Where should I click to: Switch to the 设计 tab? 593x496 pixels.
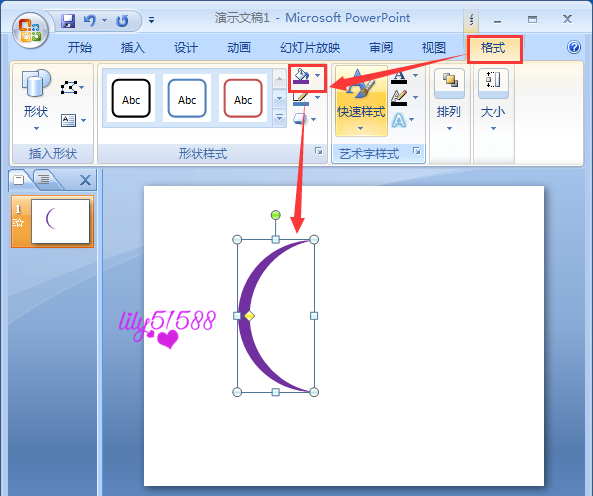coord(185,48)
